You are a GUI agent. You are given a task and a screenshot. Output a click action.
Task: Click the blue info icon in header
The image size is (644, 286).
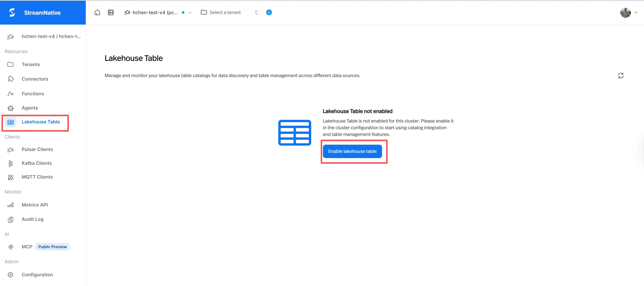click(x=269, y=12)
